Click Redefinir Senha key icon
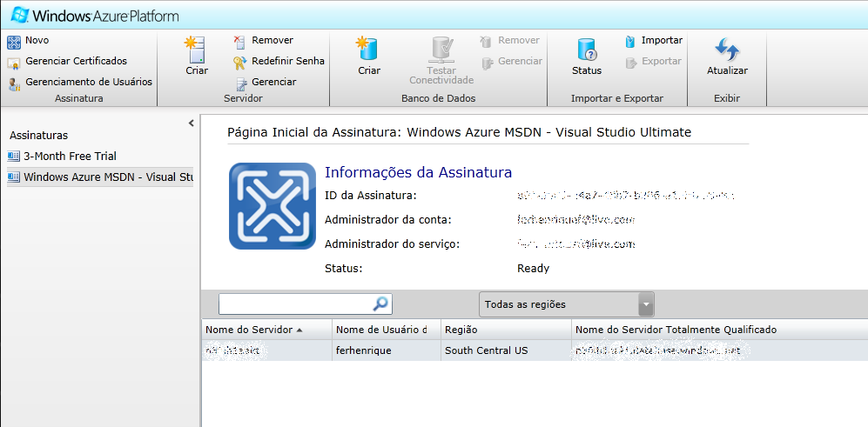The width and height of the screenshot is (868, 427). [x=239, y=62]
